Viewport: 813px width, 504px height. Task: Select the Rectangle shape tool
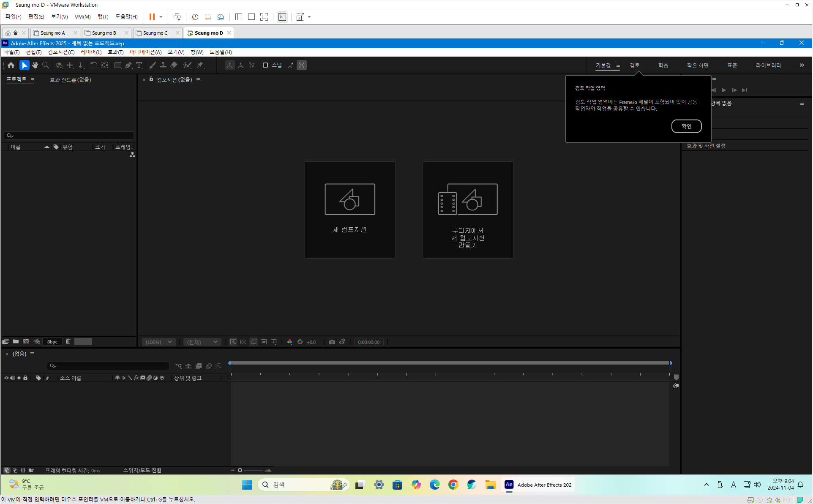pyautogui.click(x=118, y=65)
